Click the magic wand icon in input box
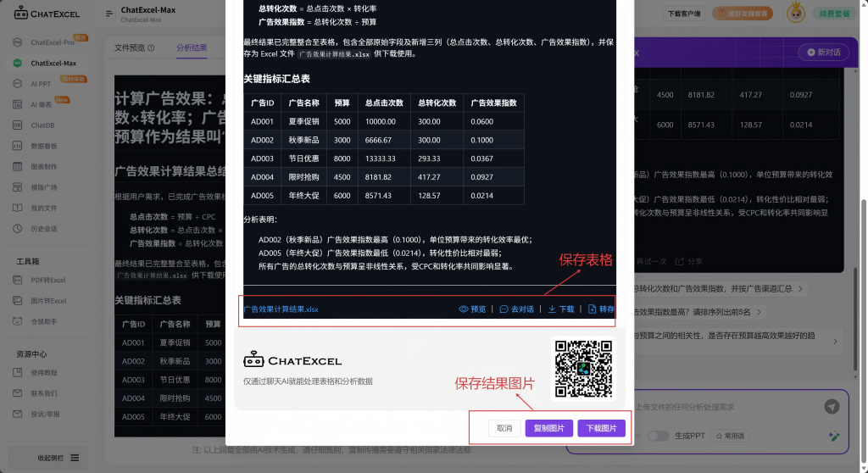The width and height of the screenshot is (868, 473). (x=834, y=436)
